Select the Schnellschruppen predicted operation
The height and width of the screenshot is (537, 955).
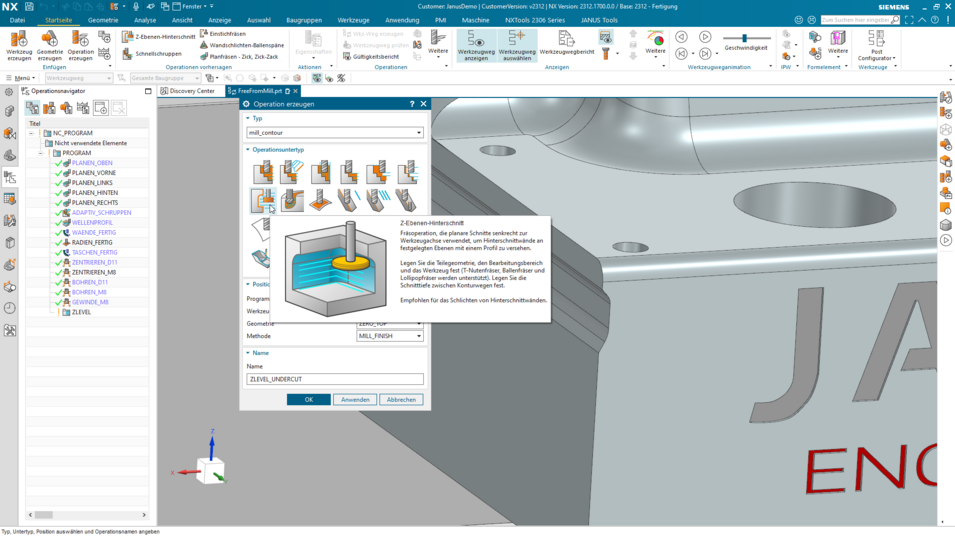(x=152, y=54)
